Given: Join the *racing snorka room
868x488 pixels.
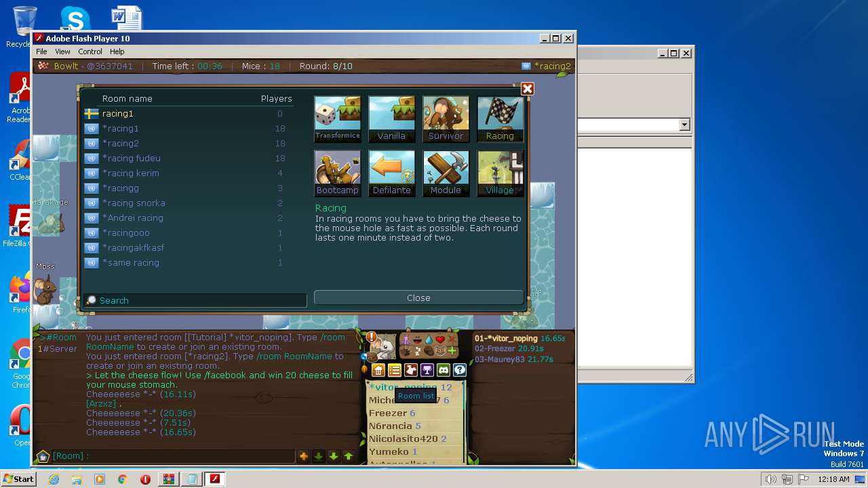Looking at the screenshot, I should tap(188, 203).
